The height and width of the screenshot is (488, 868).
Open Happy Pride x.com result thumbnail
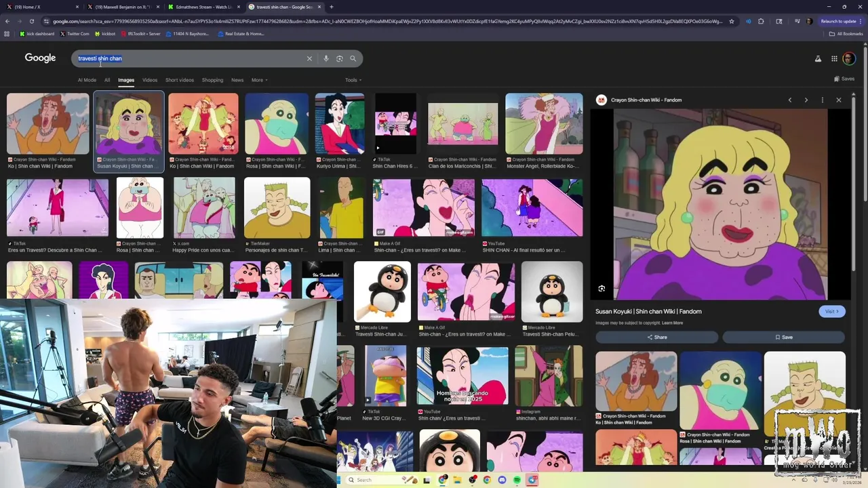tap(204, 207)
